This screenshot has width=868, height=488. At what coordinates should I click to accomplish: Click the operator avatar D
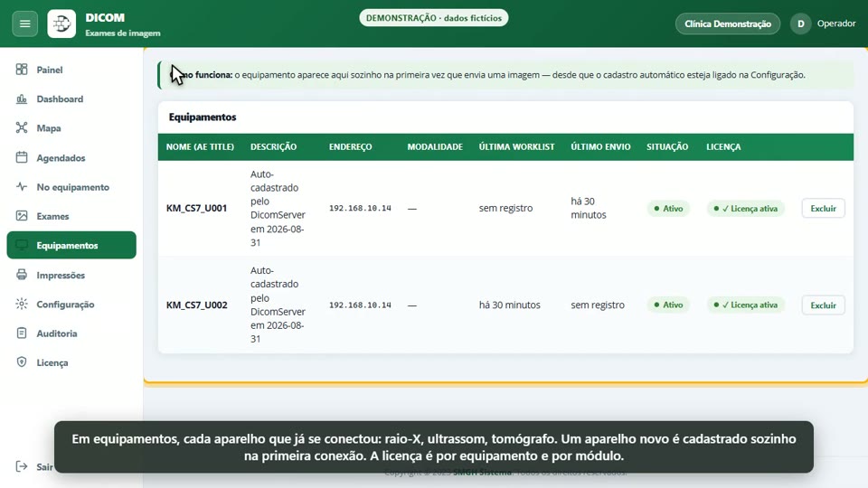pyautogui.click(x=800, y=23)
